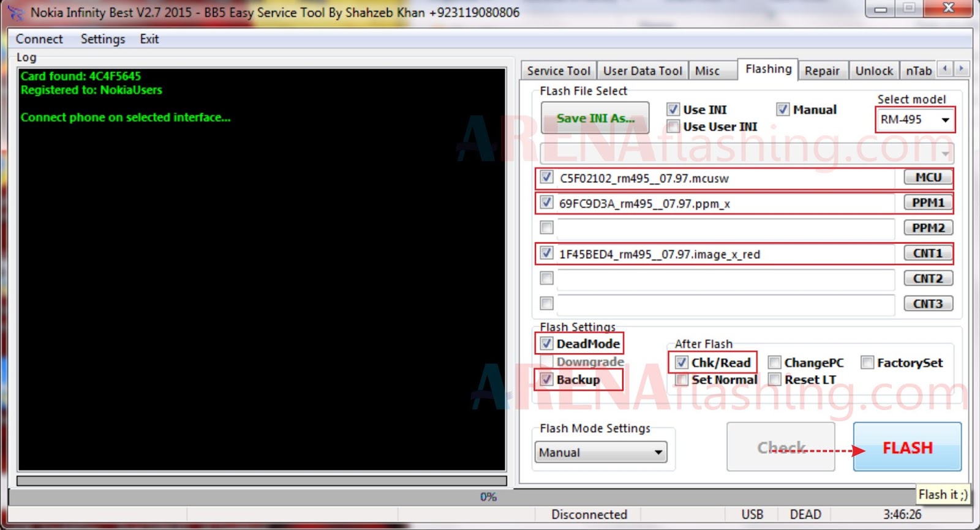Uncheck the MCU file checkbox
Screen dimensions: 980x530
coord(546,178)
